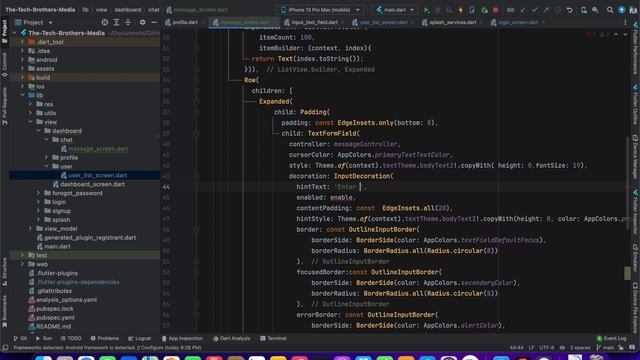The width and height of the screenshot is (640, 360).
Task: Expand the profile folder
Action: coord(47,157)
